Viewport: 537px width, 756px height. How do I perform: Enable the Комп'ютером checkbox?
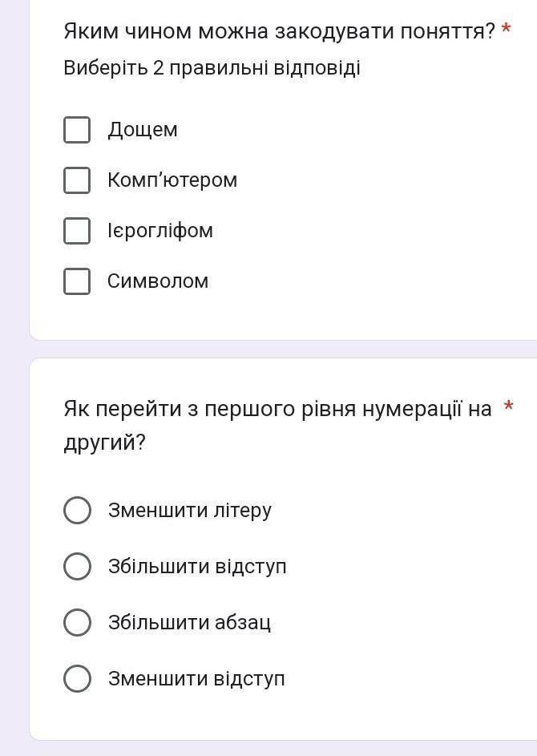click(x=77, y=180)
